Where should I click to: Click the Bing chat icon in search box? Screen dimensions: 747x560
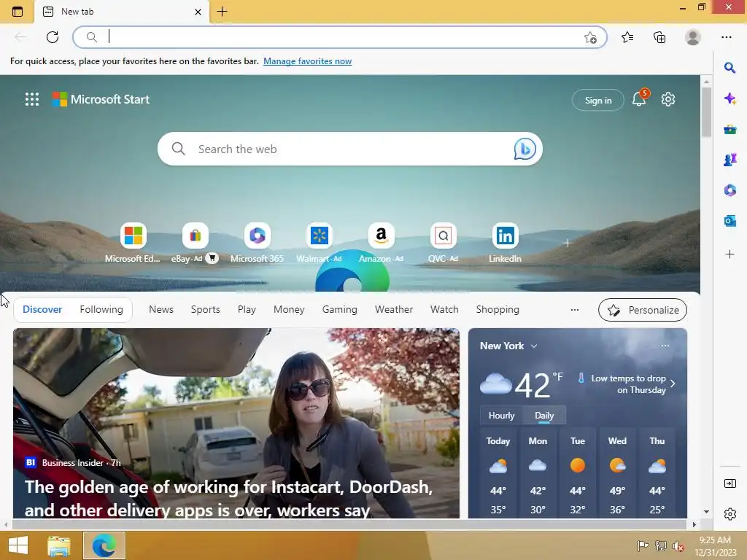525,149
